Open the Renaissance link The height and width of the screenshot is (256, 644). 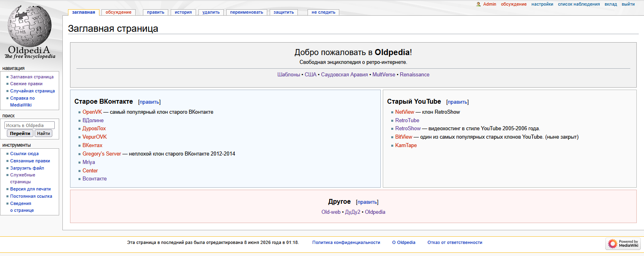(x=415, y=75)
